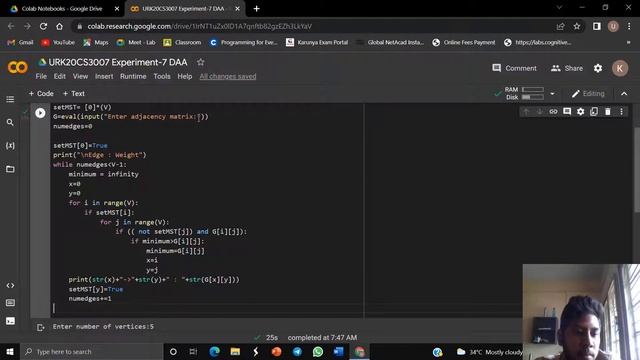Open Karunya Exam Portal bookmark

coord(317,42)
